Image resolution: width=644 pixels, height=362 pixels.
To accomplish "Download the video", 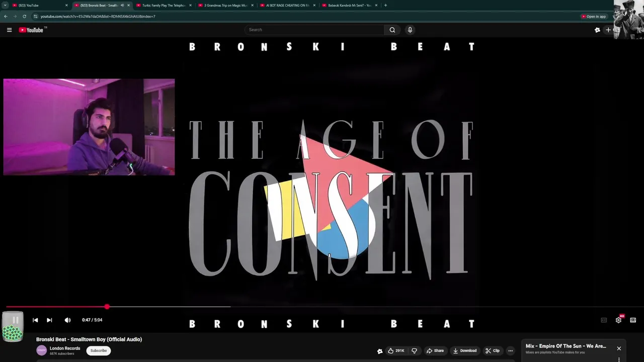I will (464, 350).
